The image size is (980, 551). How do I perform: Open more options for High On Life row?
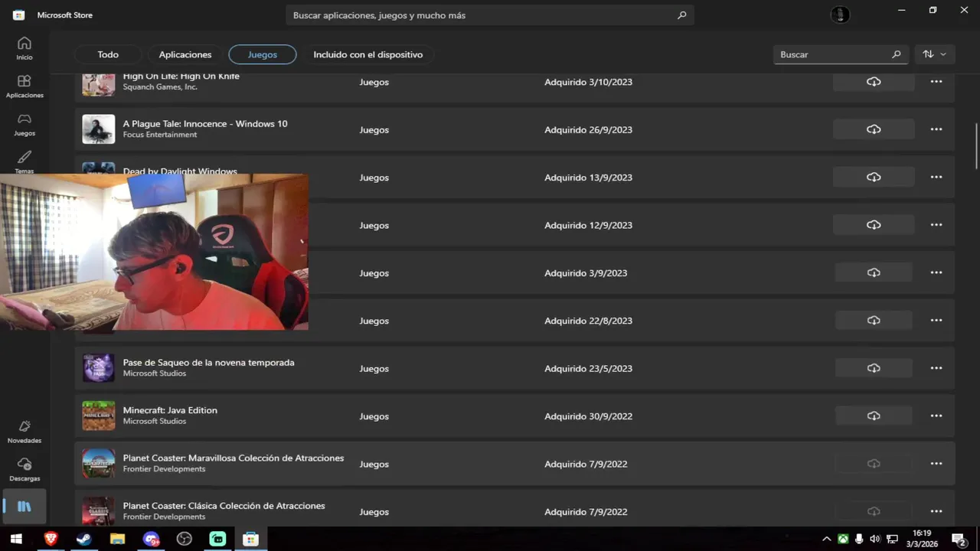[936, 82]
